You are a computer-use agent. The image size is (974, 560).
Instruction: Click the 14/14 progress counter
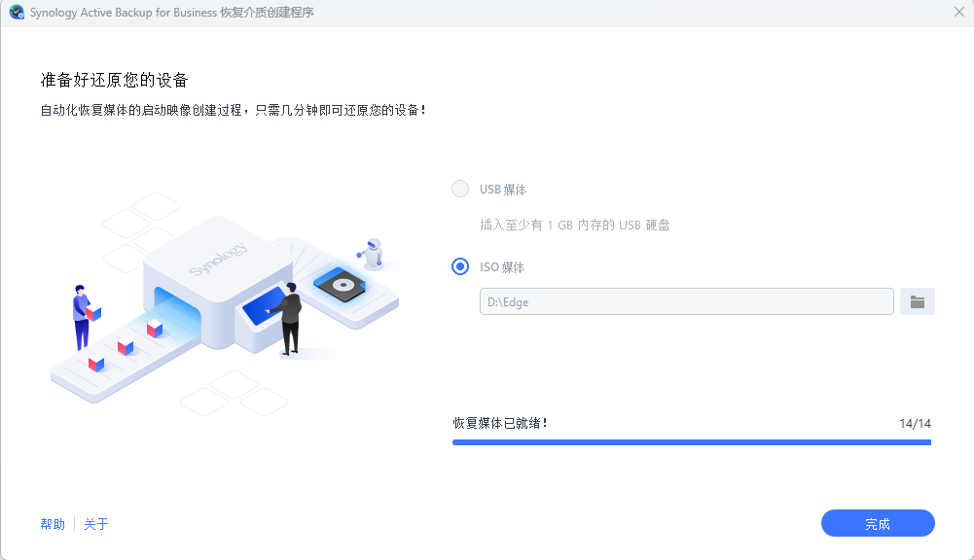tap(915, 424)
